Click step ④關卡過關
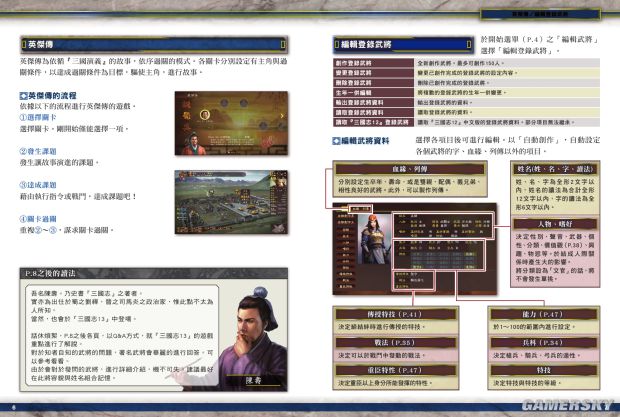 tap(38, 219)
